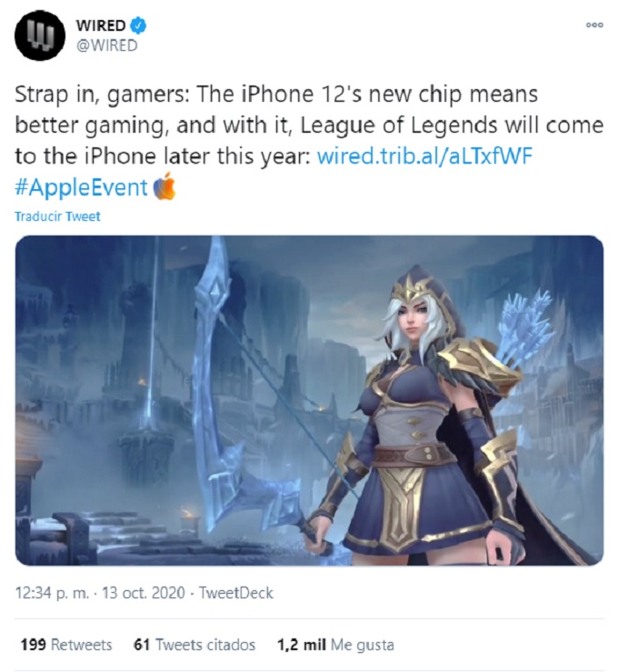The image size is (618, 672).
Task: Follow the wired.trib.al/aLTxfWF link
Action: [x=424, y=156]
